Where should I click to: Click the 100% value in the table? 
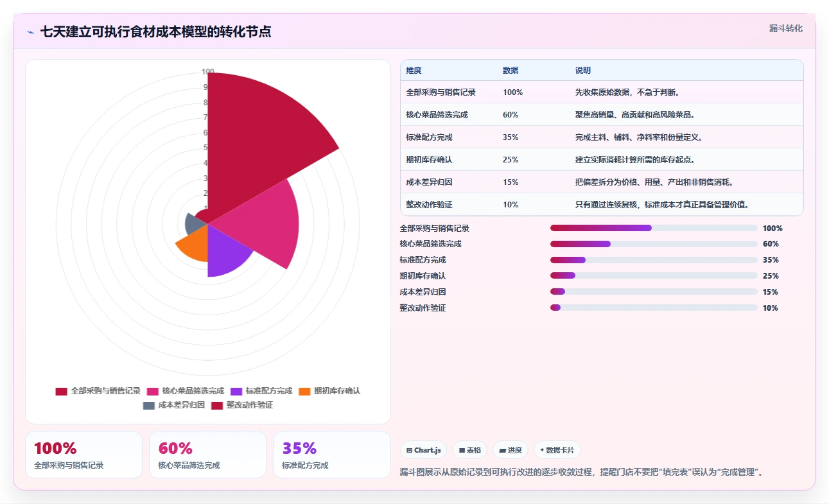(x=513, y=92)
